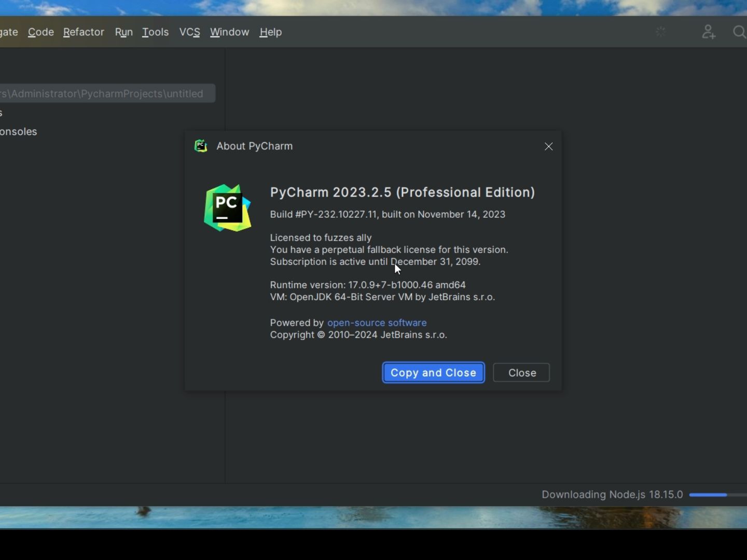Click the Downloading Node.js progress bar
The image size is (747, 560).
tap(718, 495)
